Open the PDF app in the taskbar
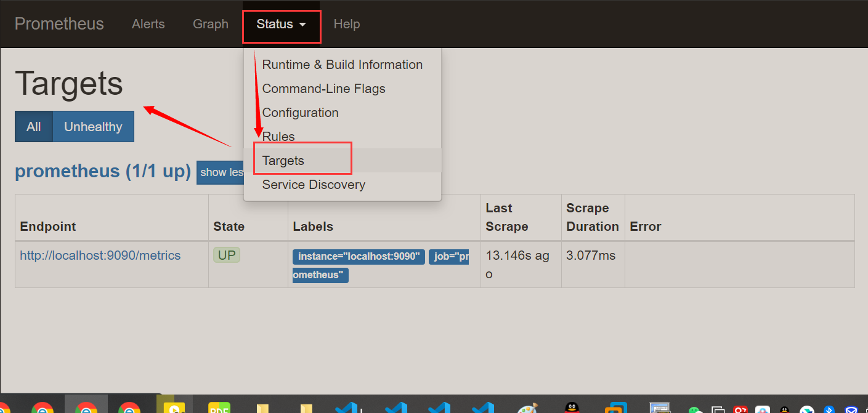Viewport: 868px width, 413px height. click(219, 406)
